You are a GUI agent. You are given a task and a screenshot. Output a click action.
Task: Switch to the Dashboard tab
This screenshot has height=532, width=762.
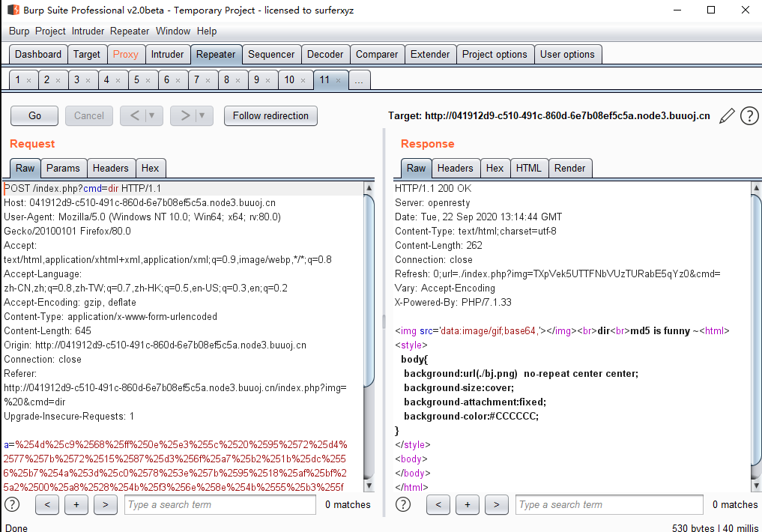(38, 55)
